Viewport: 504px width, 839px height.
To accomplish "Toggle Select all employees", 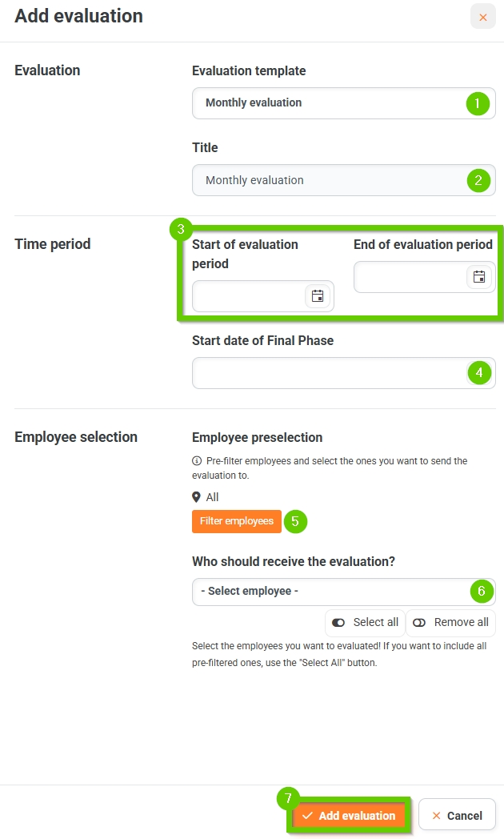I will (365, 622).
